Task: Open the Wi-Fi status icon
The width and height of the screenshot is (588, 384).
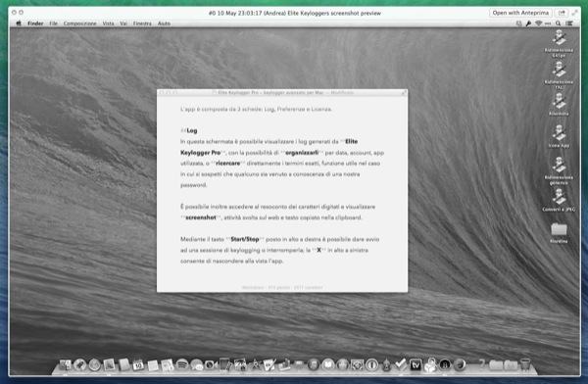Action: (538, 24)
